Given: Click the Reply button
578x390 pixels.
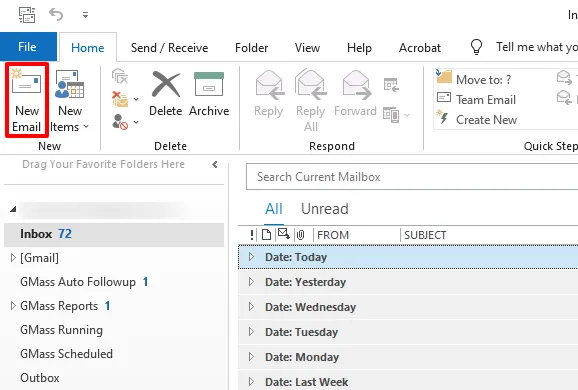Looking at the screenshot, I should (269, 94).
